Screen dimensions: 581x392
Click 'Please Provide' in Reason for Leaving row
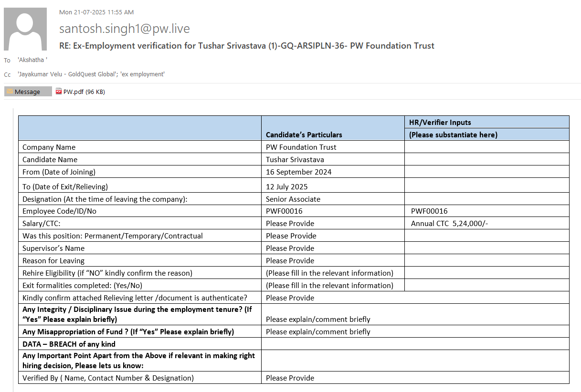coord(290,260)
